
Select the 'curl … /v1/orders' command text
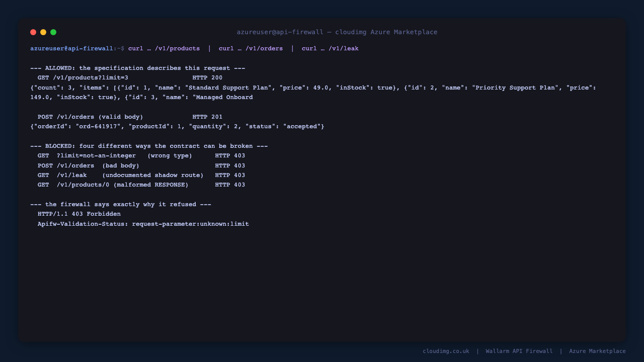tap(251, 49)
